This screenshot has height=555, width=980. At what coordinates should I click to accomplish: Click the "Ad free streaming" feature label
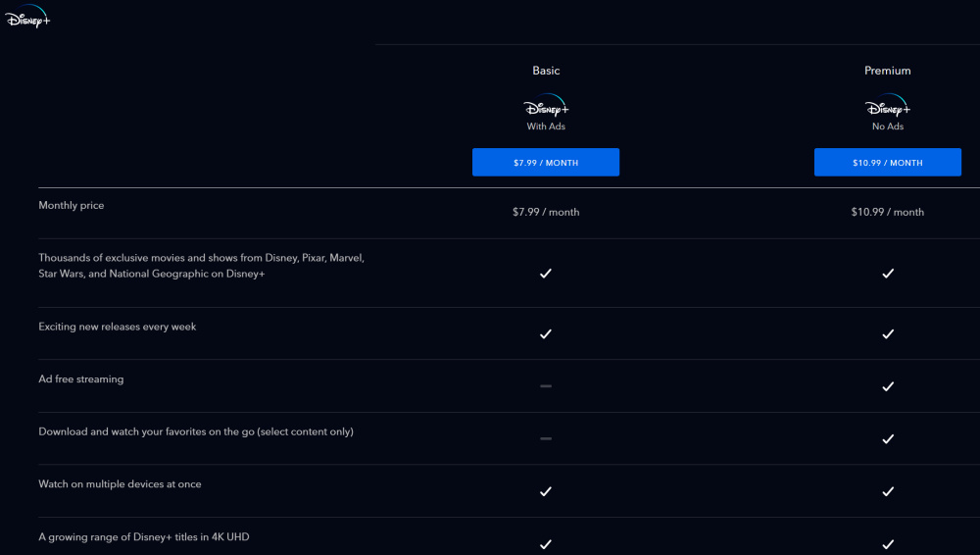click(x=81, y=379)
